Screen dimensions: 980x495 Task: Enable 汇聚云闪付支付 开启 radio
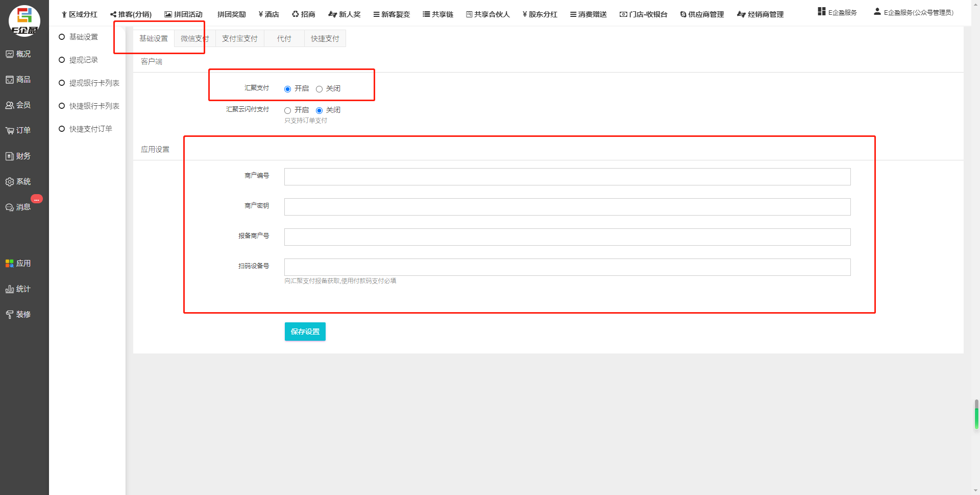click(x=288, y=110)
